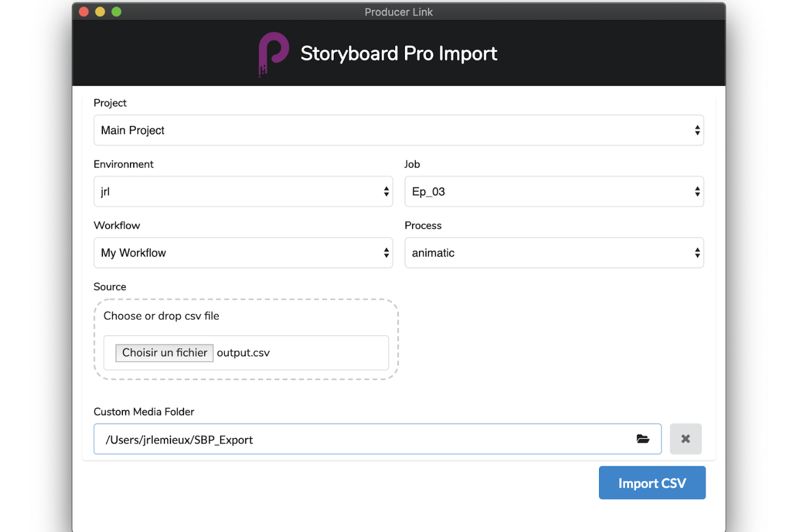Minimize the window with the yellow button
The width and height of the screenshot is (798, 532).
100,12
